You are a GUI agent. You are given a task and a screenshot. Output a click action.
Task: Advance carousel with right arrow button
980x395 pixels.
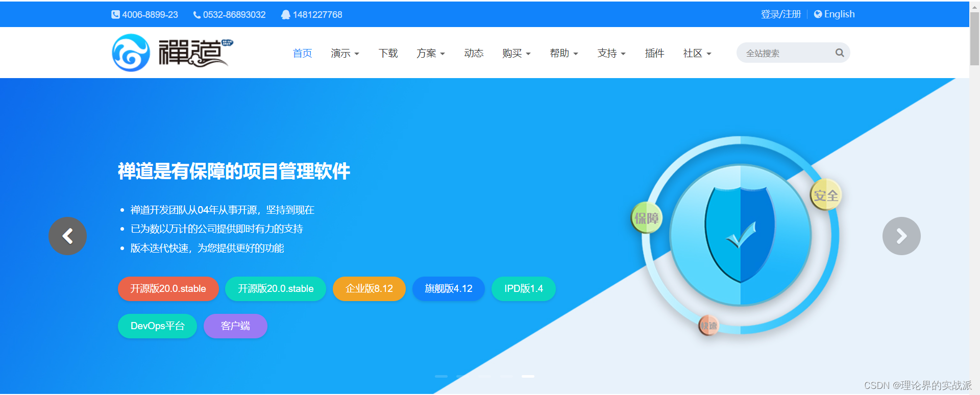tap(901, 236)
